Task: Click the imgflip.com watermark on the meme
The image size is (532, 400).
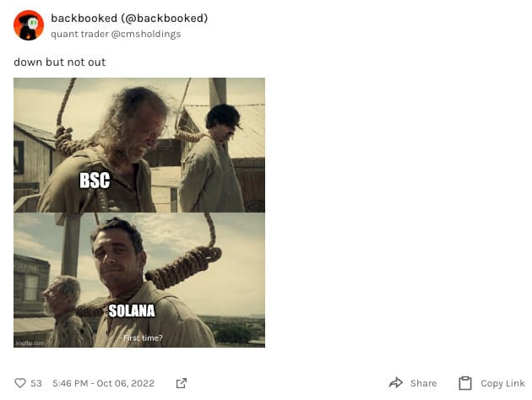Action: pos(30,343)
